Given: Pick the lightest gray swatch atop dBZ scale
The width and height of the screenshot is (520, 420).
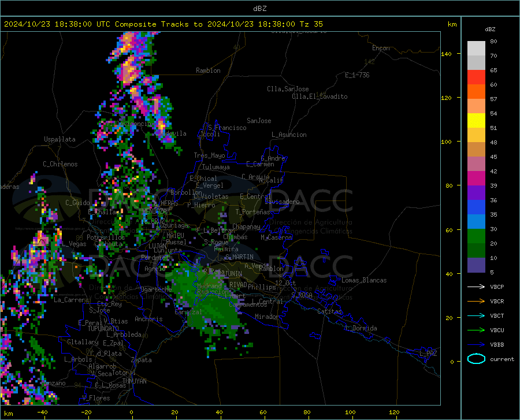Looking at the screenshot, I should click(x=476, y=49).
